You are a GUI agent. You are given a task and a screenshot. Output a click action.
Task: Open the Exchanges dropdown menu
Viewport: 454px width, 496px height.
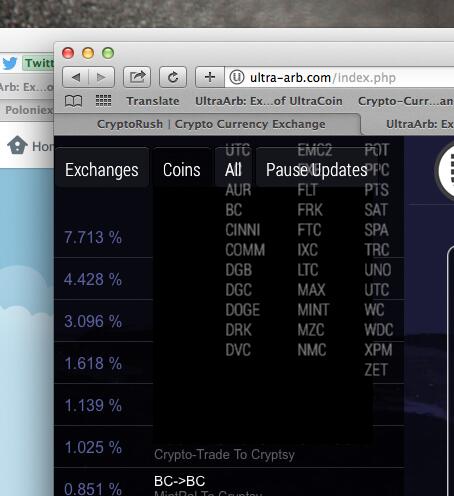click(102, 170)
